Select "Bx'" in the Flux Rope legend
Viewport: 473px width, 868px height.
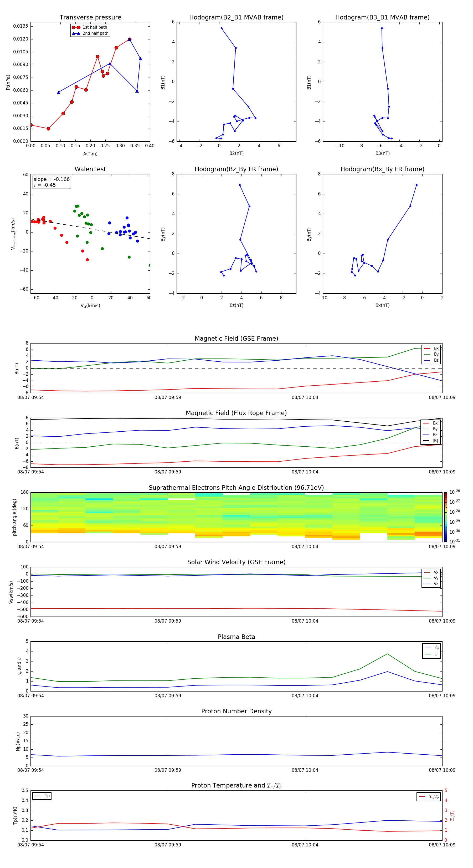pos(431,423)
